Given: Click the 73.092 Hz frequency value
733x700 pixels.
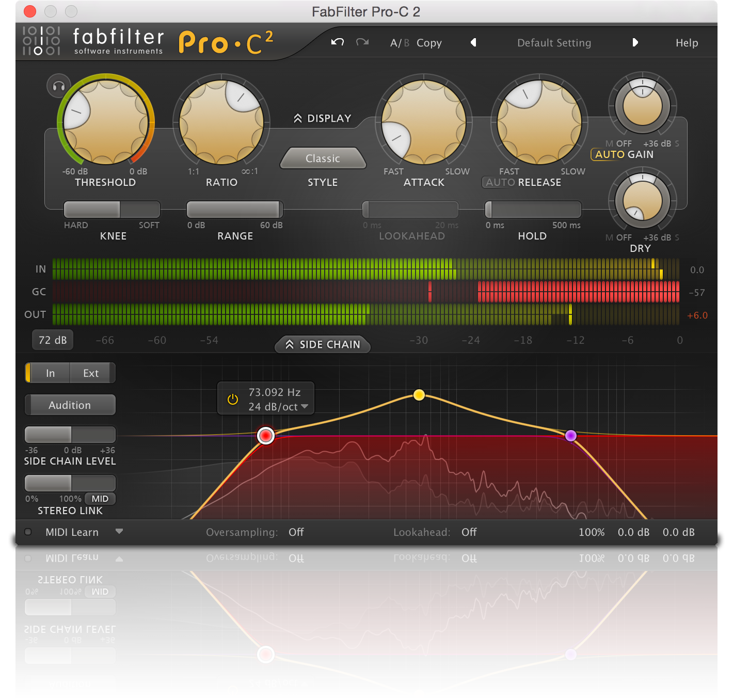Looking at the screenshot, I should [274, 392].
